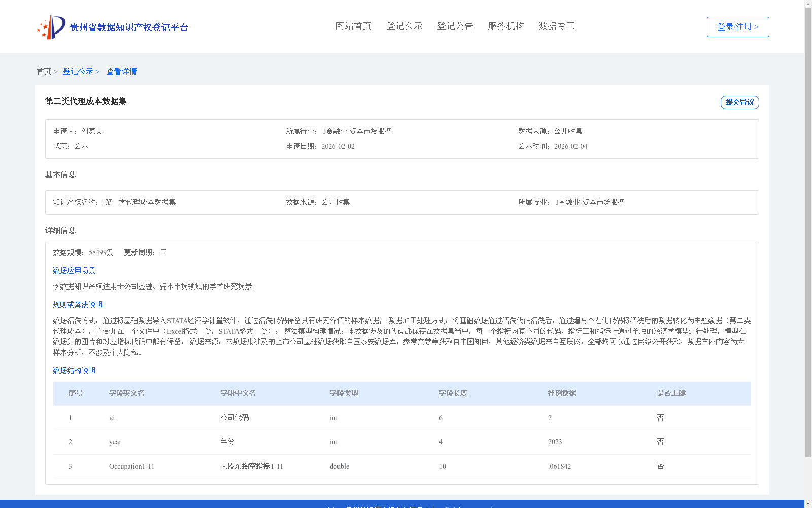Click the 公示时间 value 2026-02-04
Viewport: 812px width, 508px height.
(570, 146)
